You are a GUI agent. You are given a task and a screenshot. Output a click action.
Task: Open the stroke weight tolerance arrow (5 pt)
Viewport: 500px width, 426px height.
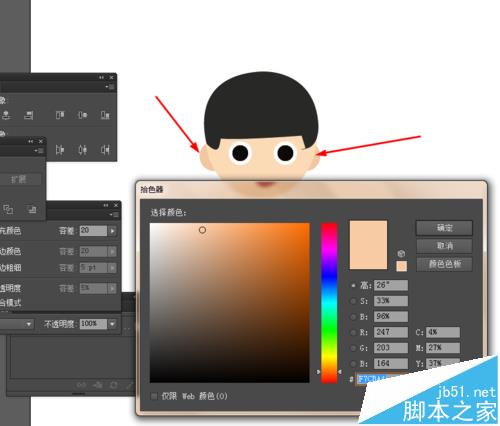click(112, 268)
